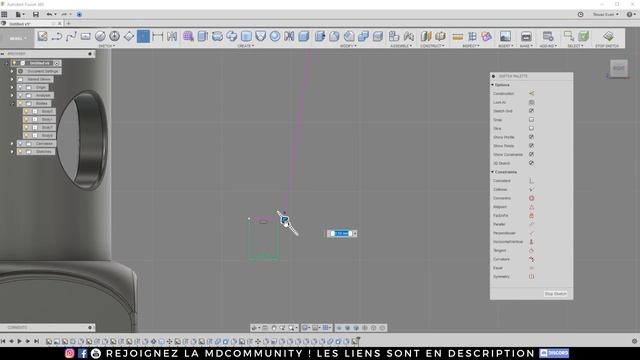Apply the Midpoint constraint

click(x=531, y=207)
